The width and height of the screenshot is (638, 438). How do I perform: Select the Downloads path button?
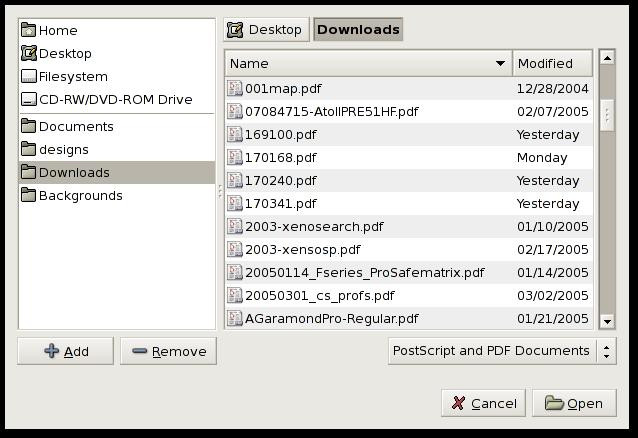coord(358,30)
